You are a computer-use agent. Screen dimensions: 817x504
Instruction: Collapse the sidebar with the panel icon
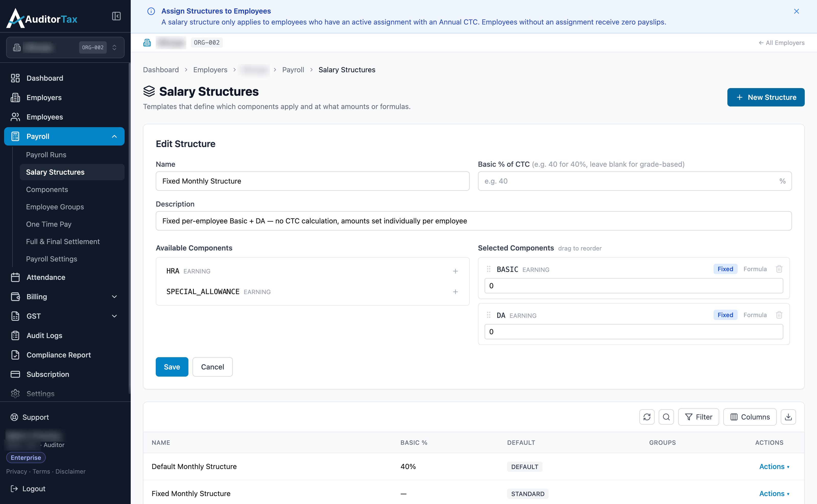pyautogui.click(x=116, y=16)
